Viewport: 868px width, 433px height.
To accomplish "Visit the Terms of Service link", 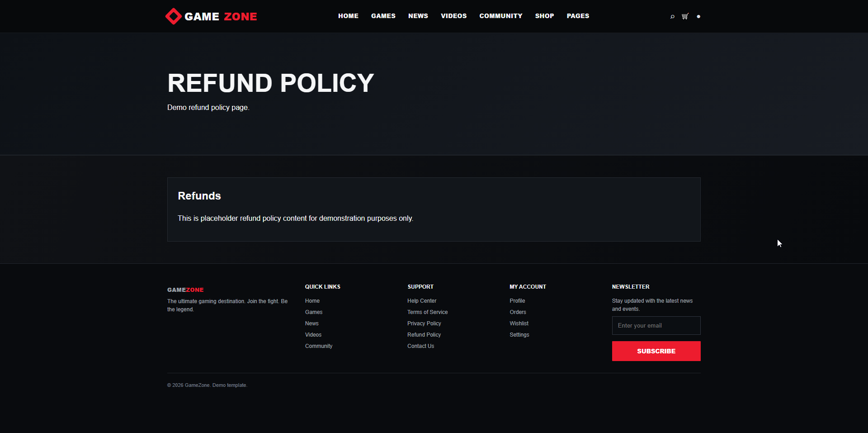I will point(428,312).
